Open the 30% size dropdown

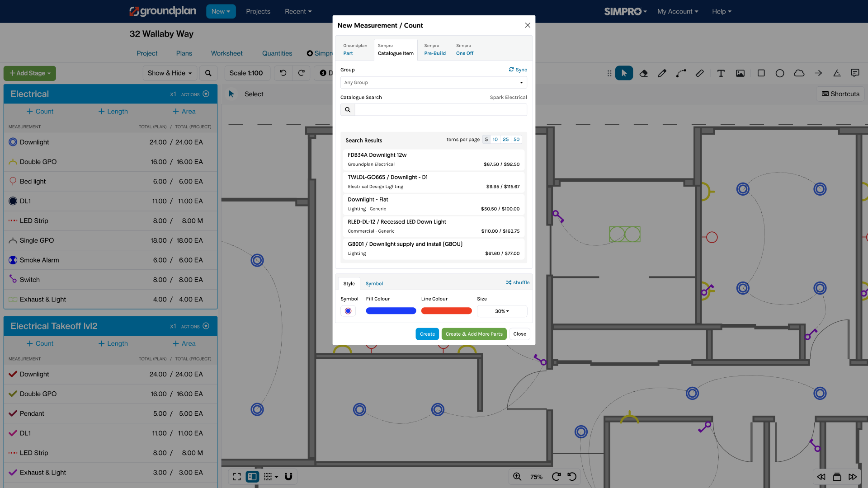click(502, 311)
